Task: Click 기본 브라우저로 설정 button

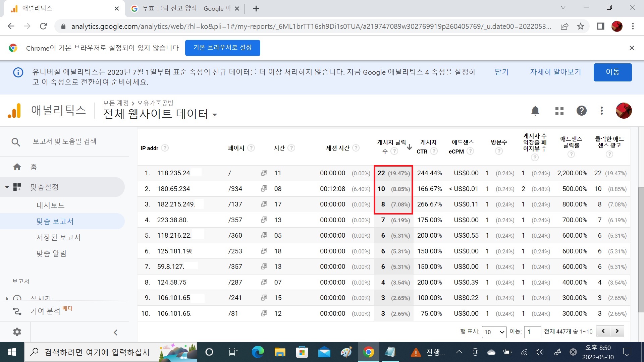Action: click(x=223, y=48)
